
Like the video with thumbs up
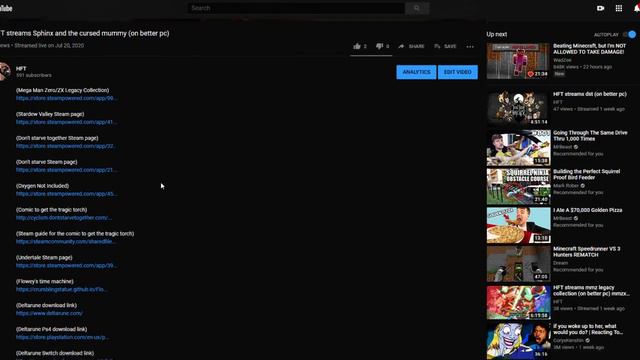(357, 46)
